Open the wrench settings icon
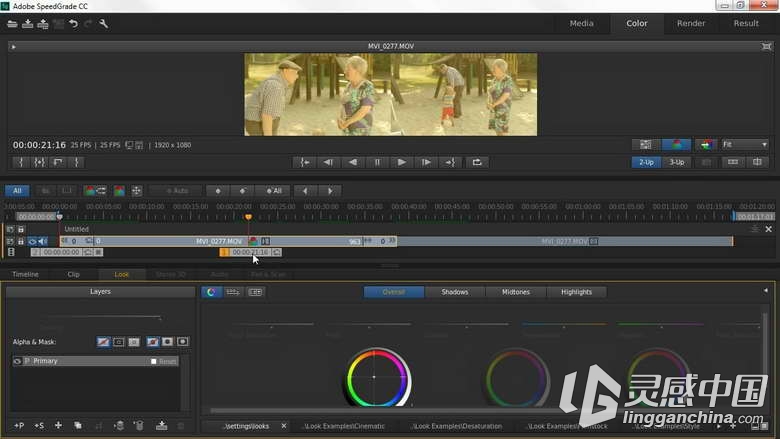 pos(103,24)
